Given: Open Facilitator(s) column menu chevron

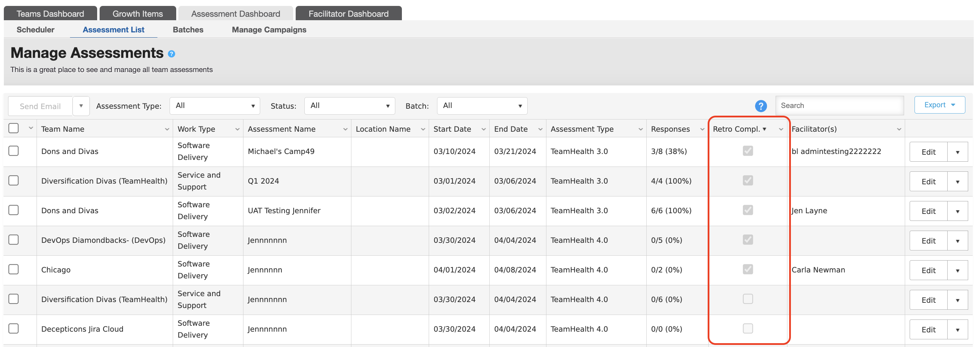Looking at the screenshot, I should click(899, 129).
